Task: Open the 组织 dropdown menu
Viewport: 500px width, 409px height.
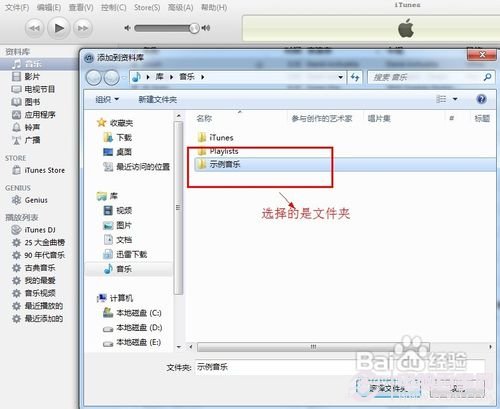Action: 107,99
